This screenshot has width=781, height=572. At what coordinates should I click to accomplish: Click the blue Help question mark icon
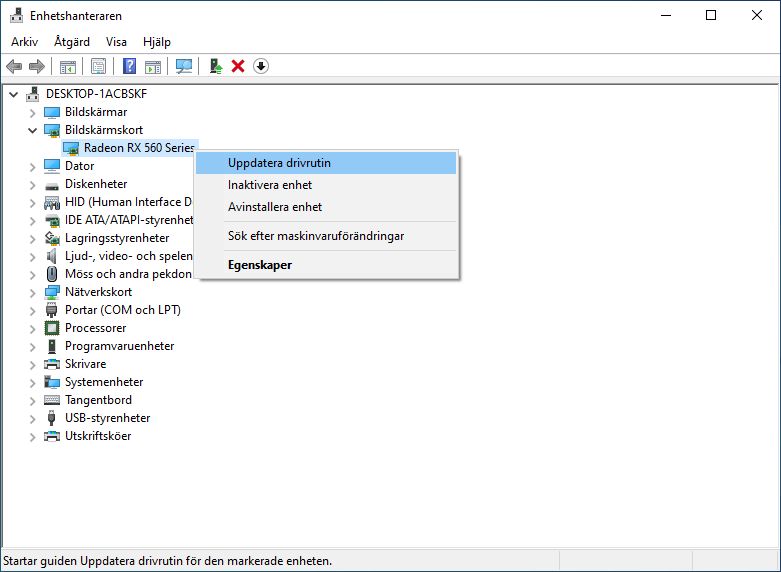click(x=130, y=66)
